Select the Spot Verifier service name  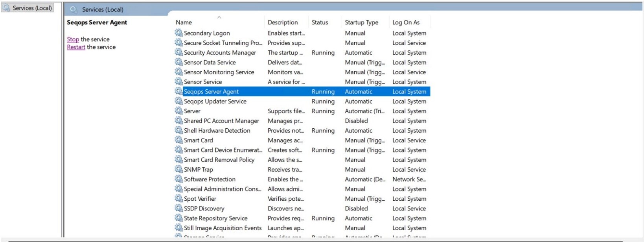click(200, 199)
